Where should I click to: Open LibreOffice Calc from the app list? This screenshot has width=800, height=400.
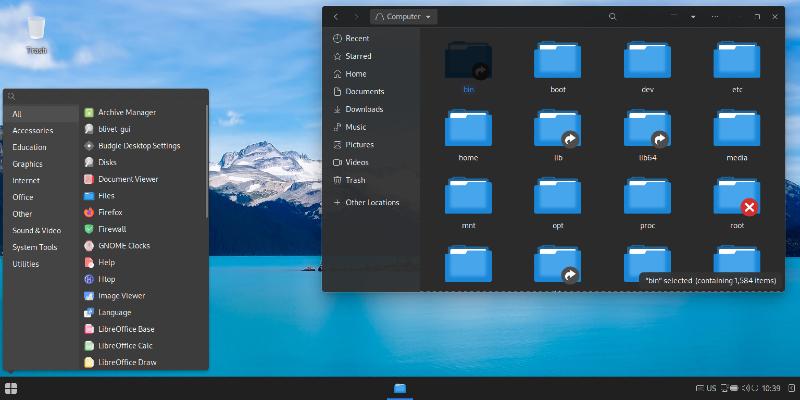click(x=125, y=345)
